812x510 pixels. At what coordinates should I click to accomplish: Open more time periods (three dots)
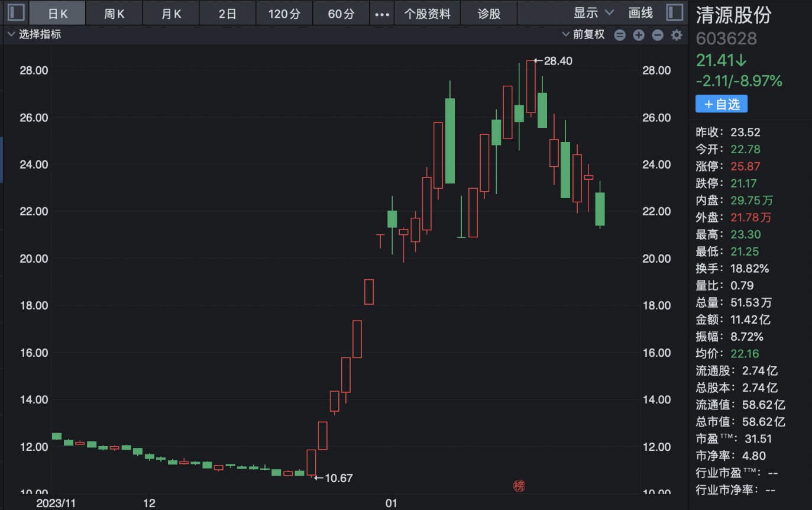click(x=383, y=13)
